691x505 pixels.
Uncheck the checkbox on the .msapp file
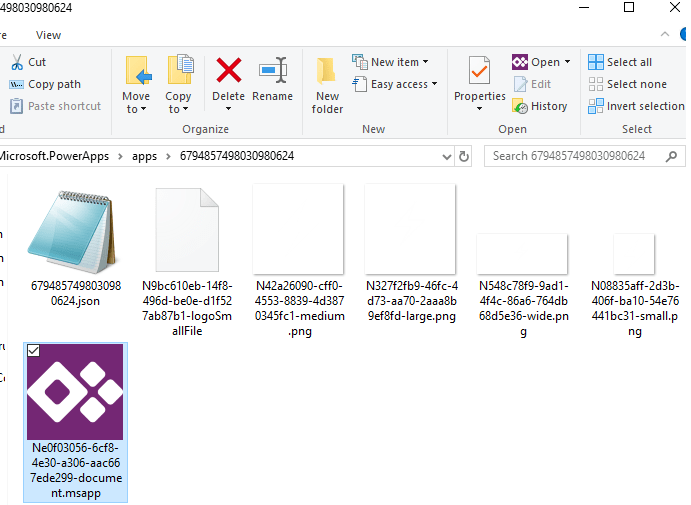[x=32, y=351]
